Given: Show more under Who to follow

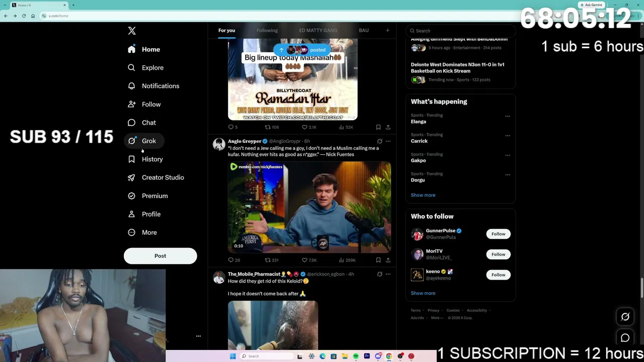Looking at the screenshot, I should coord(423,293).
